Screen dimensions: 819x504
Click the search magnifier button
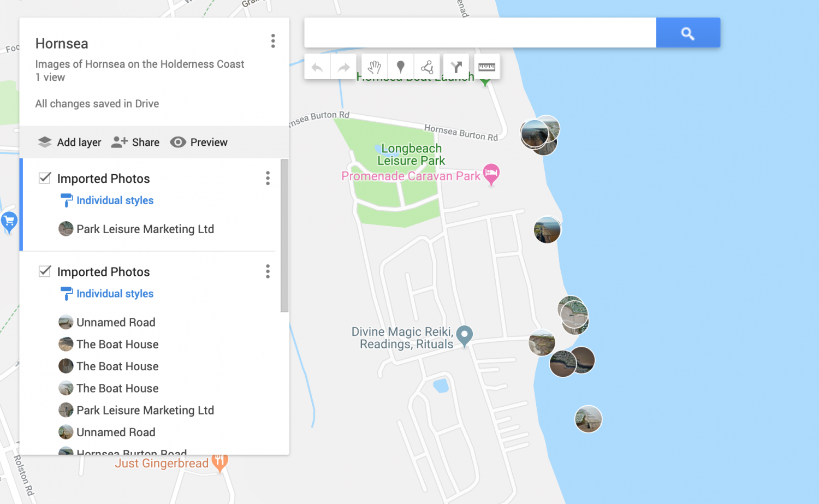pos(687,33)
